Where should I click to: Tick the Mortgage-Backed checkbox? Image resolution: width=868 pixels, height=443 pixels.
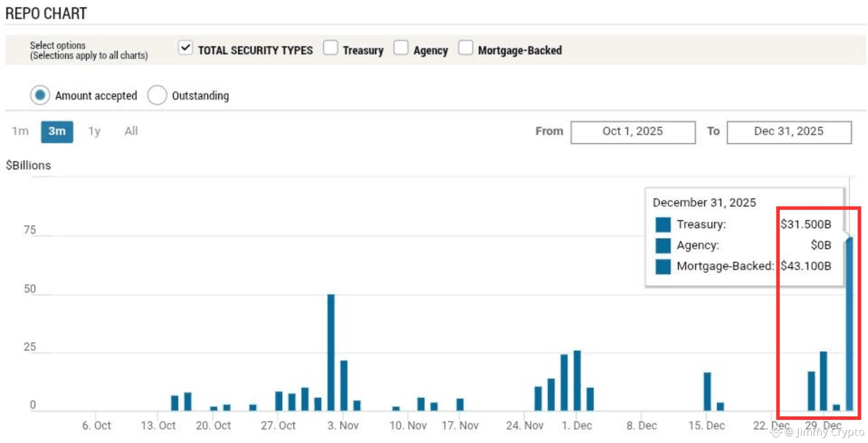click(466, 48)
